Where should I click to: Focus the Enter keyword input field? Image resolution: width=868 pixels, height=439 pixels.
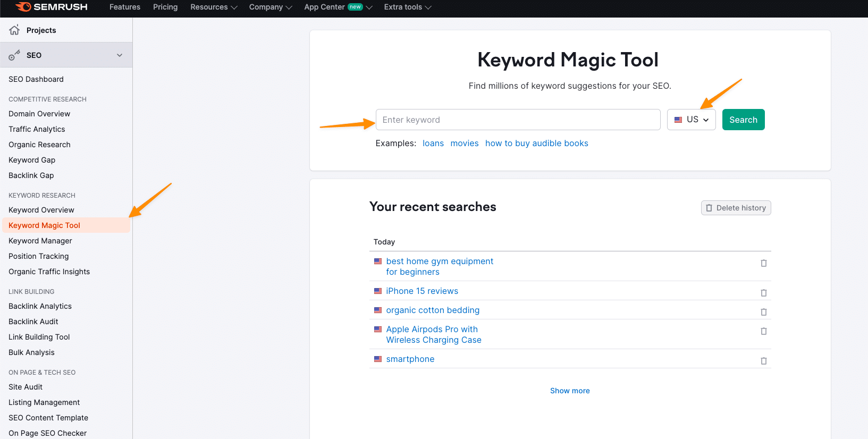(518, 120)
